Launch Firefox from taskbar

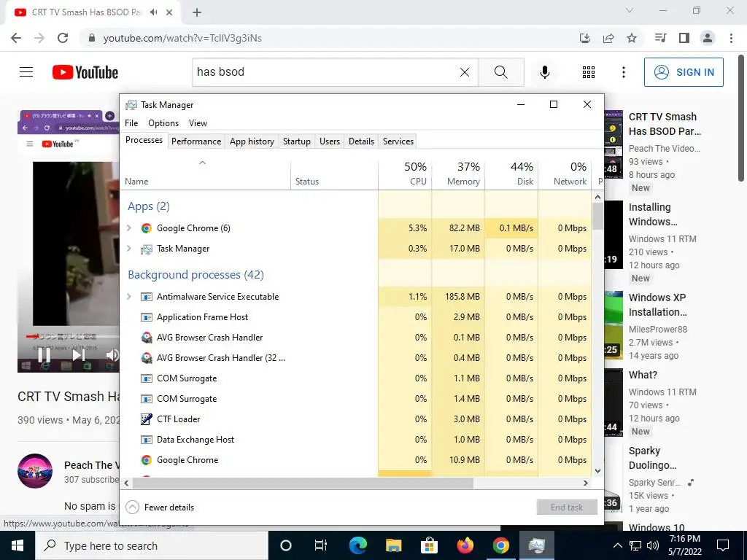click(465, 545)
